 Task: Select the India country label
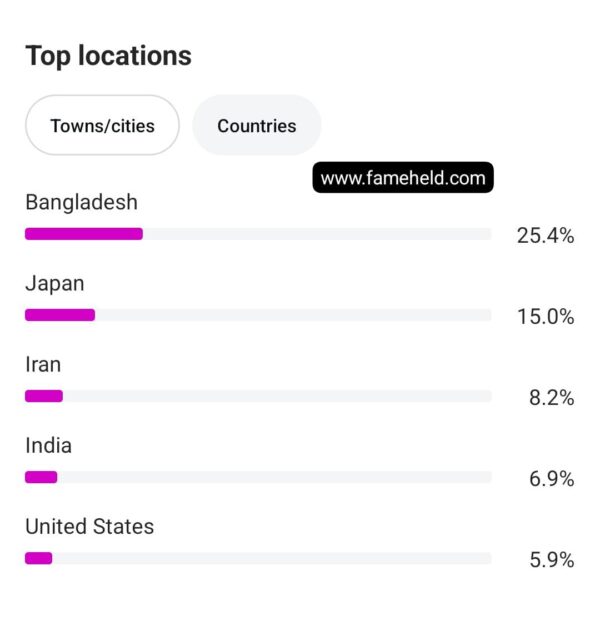(x=49, y=446)
